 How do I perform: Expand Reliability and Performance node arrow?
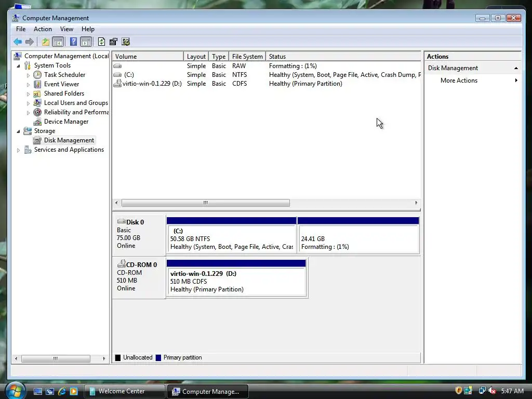[28, 113]
